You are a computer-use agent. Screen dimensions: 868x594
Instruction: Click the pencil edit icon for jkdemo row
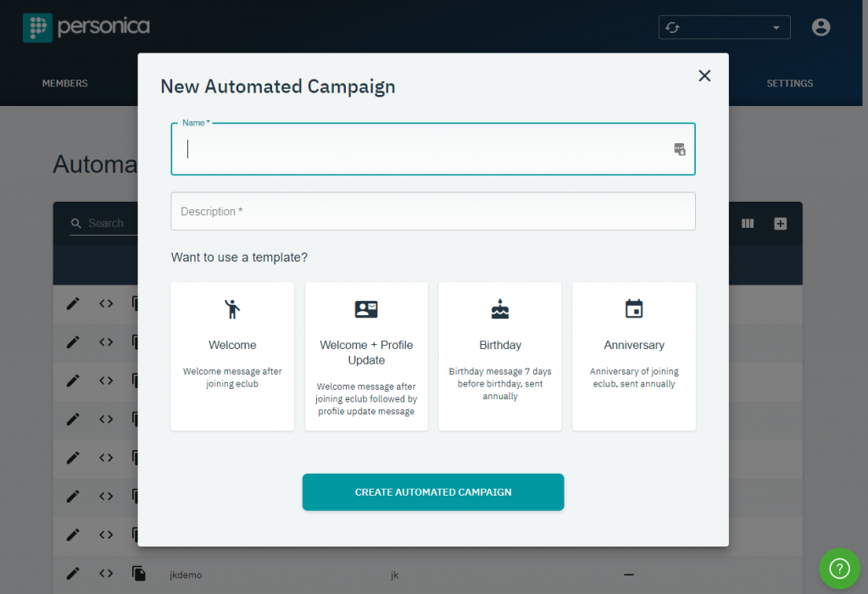click(x=73, y=574)
